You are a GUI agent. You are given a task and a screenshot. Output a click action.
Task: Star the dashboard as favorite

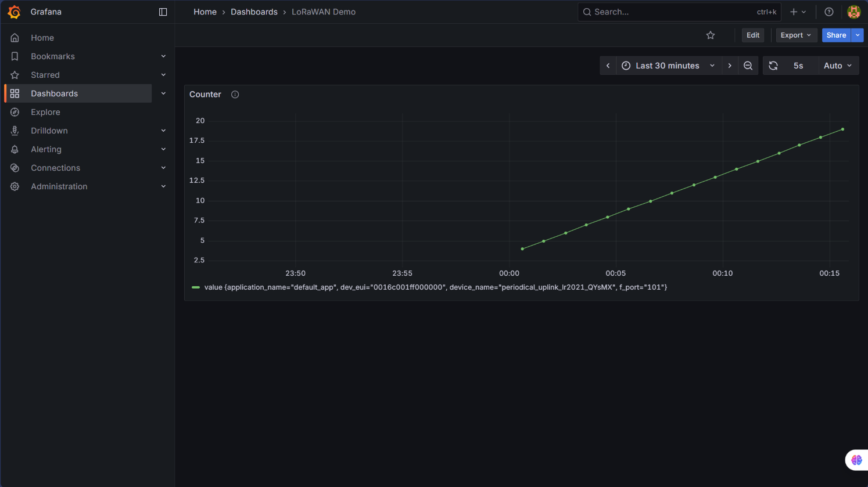point(710,35)
